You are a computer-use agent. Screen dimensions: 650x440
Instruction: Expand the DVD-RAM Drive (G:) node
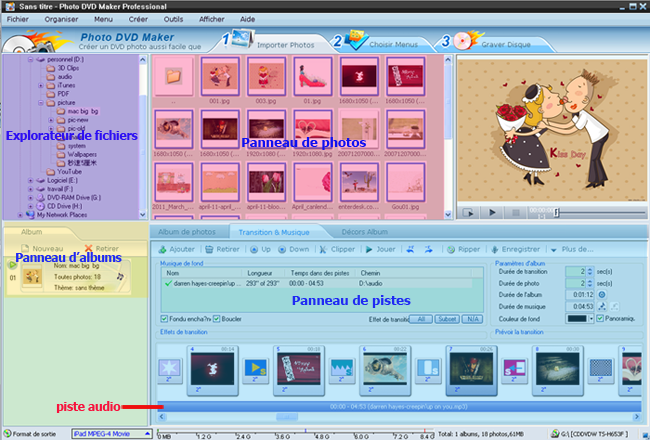coord(30,198)
